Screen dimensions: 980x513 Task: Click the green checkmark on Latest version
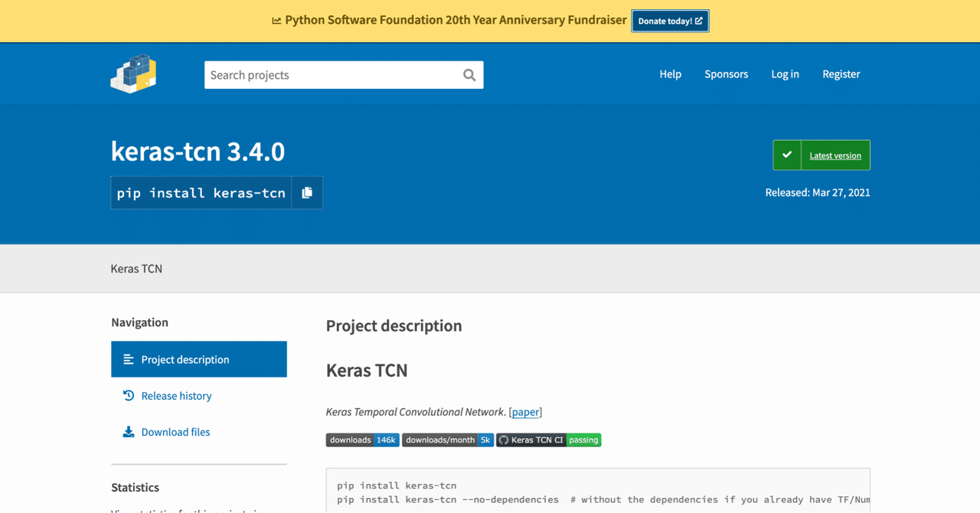pyautogui.click(x=787, y=155)
